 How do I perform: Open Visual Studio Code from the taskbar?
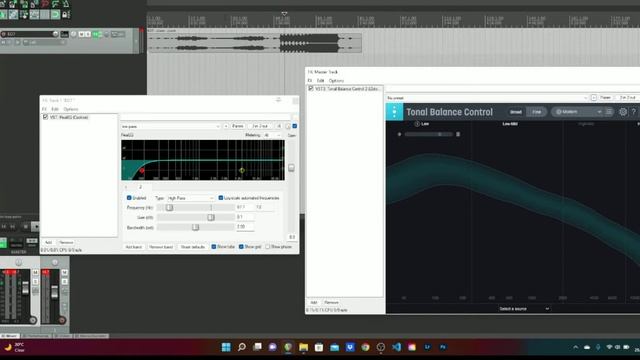396,347
